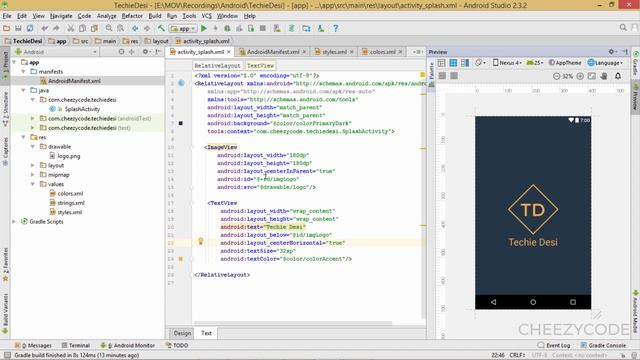Screen dimensions: 640x360
Task: Switch to styles.xml editor tab
Action: 334,52
